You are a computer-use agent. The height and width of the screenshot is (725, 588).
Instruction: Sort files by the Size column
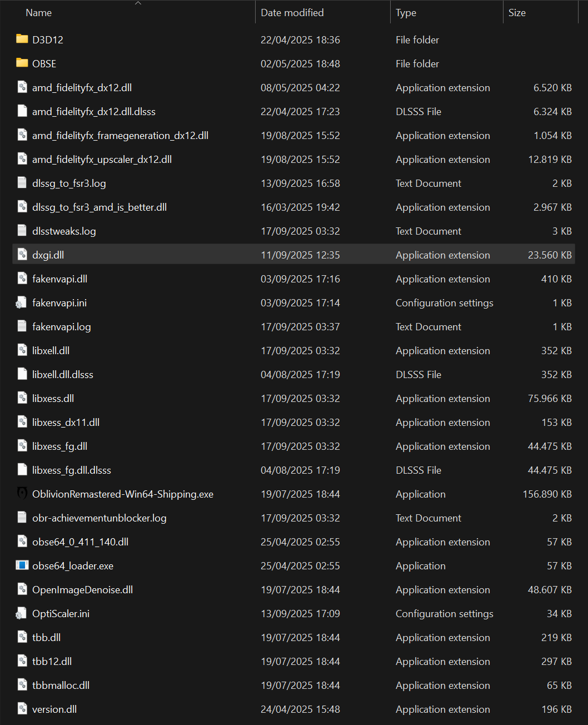[x=517, y=13]
